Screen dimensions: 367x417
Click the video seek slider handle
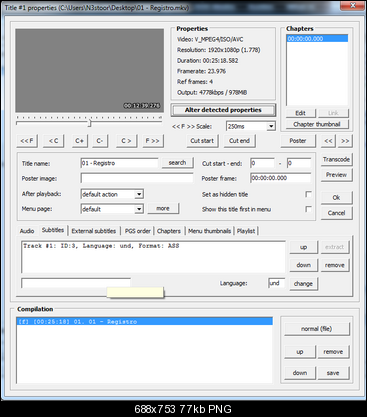click(x=89, y=123)
